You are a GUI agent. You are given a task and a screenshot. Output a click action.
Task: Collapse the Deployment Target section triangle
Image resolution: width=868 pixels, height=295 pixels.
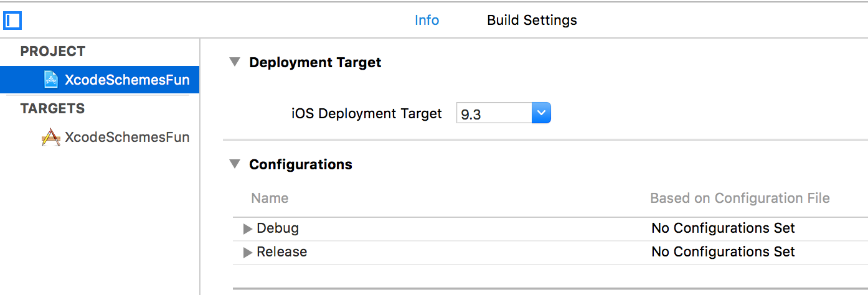click(235, 62)
